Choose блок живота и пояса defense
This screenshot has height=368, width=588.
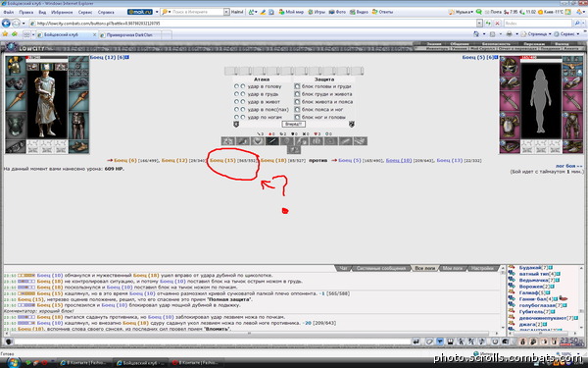(297, 102)
